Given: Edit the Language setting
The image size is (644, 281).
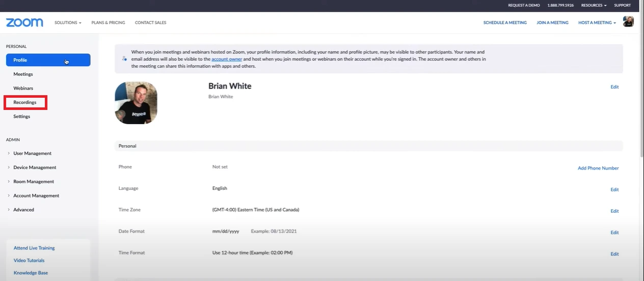Looking at the screenshot, I should click(614, 189).
